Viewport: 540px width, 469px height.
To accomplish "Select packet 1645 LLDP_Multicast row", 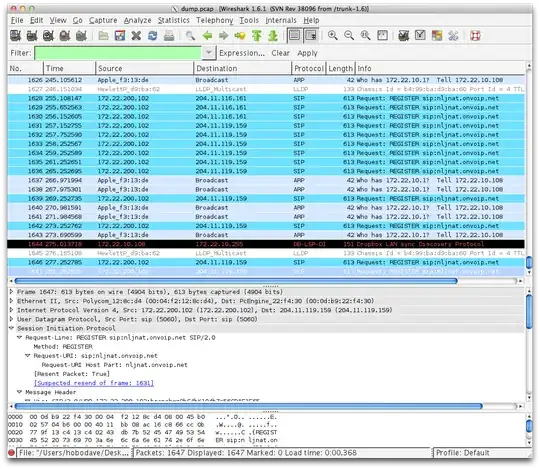I will (x=266, y=253).
